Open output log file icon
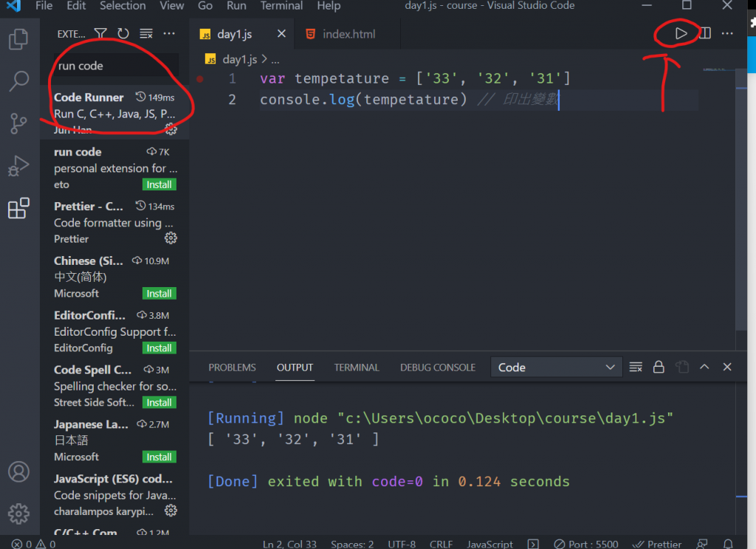Image resolution: width=756 pixels, height=549 pixels. [681, 367]
